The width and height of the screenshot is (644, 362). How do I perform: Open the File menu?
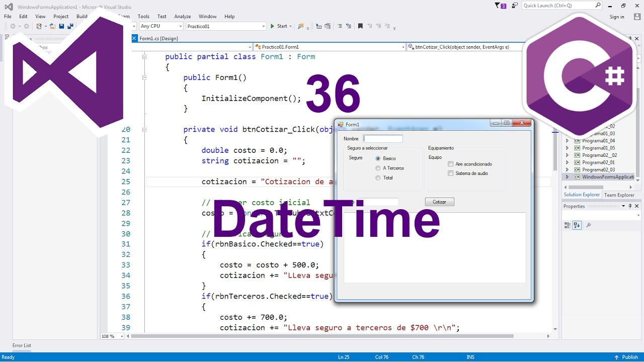(x=8, y=17)
